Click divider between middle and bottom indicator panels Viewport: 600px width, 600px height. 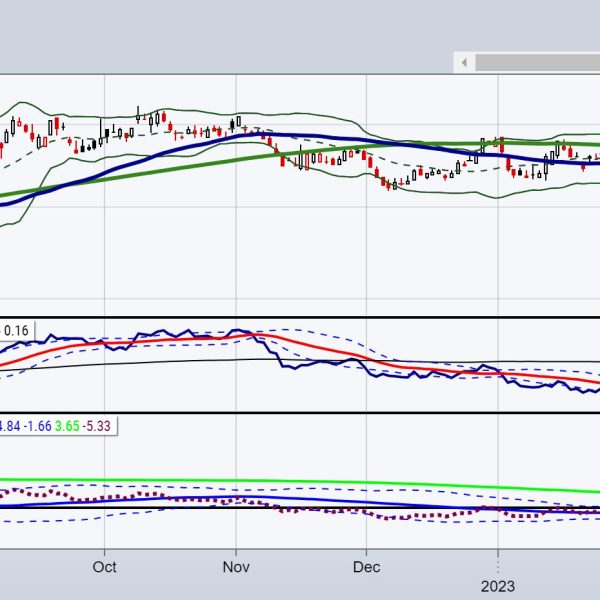[300, 412]
